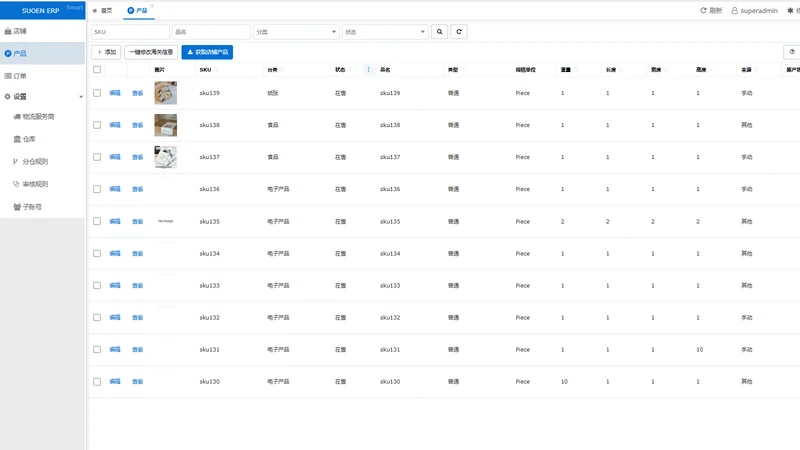Screen dimensions: 800x450
Task: Open the 状态 status filter dropdown
Action: [385, 32]
